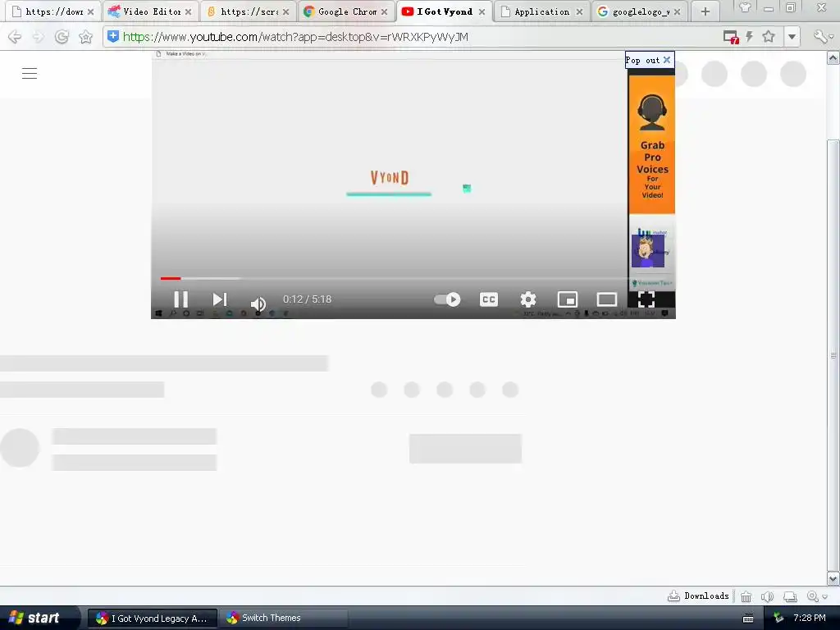Skip to the next video
The width and height of the screenshot is (840, 630).
(x=220, y=299)
